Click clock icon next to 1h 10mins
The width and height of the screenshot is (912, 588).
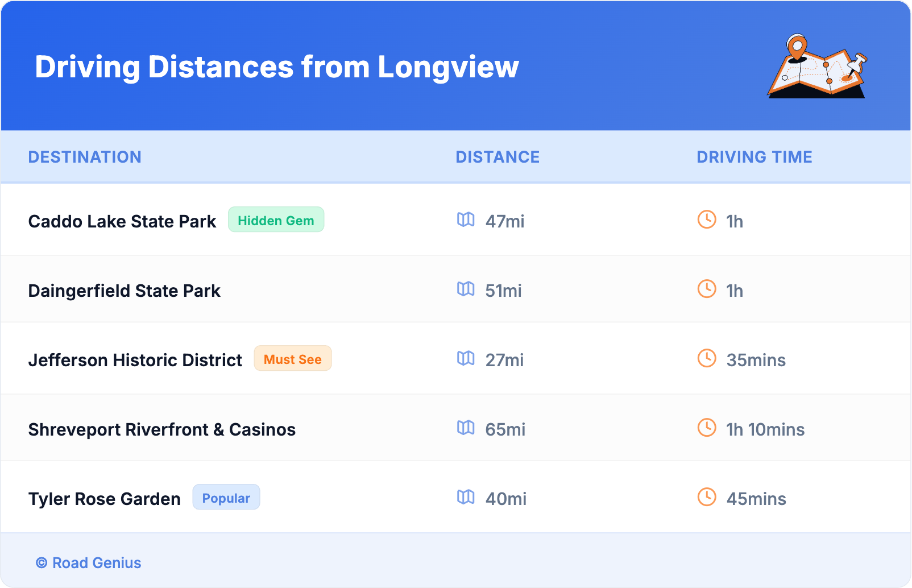coord(707,428)
